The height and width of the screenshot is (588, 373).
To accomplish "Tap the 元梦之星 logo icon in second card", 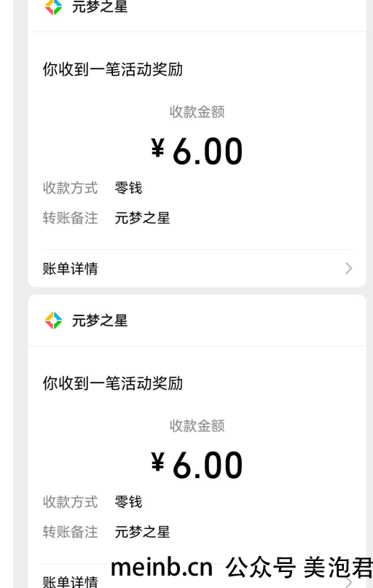I will click(x=53, y=321).
